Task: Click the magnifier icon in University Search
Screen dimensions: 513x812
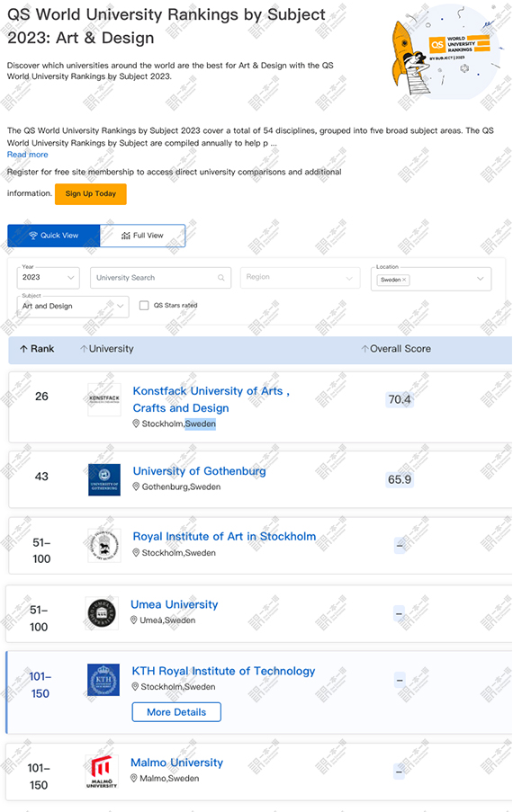Action: click(x=221, y=278)
